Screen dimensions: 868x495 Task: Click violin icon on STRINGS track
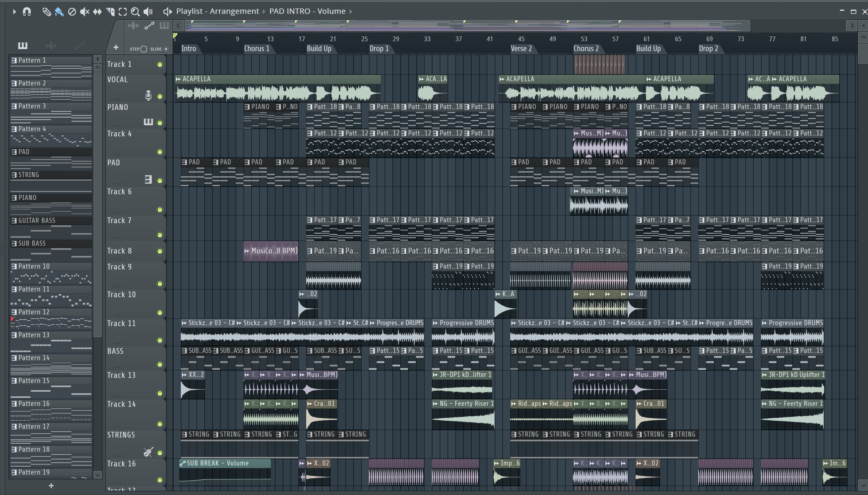[x=148, y=452]
